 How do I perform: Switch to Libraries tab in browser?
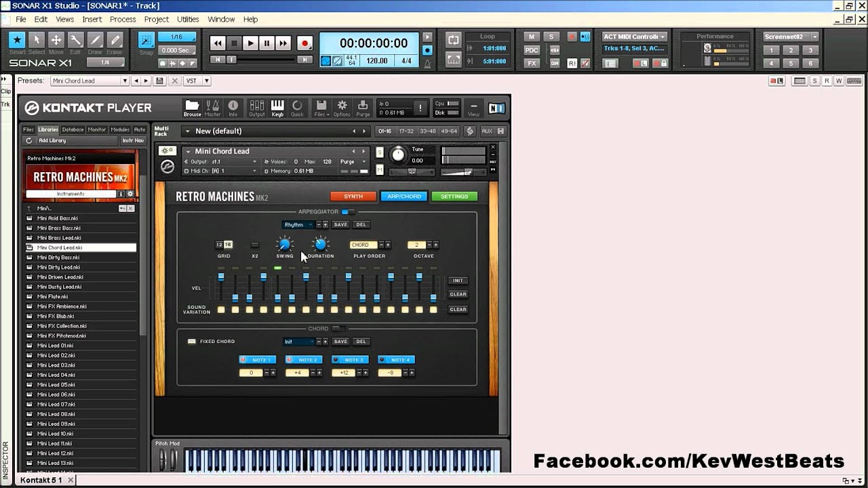pyautogui.click(x=47, y=129)
